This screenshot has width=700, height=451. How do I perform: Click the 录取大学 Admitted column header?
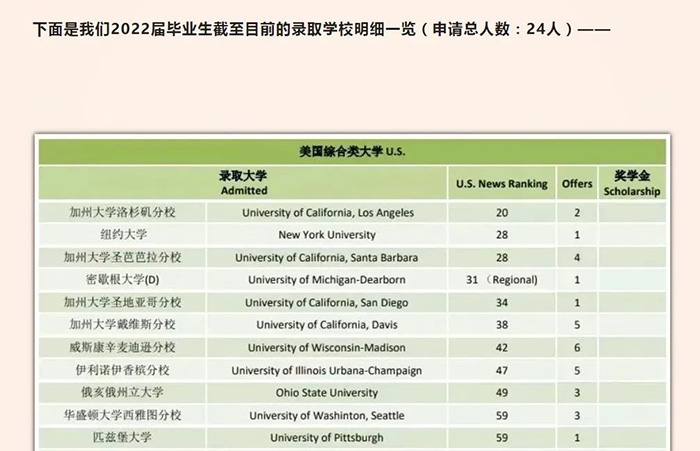[244, 183]
